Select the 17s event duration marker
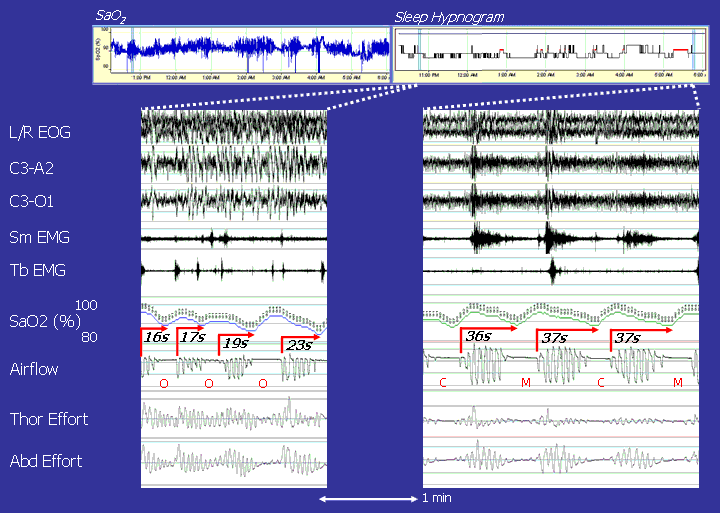Screen dimensions: 720x513 click(191, 338)
